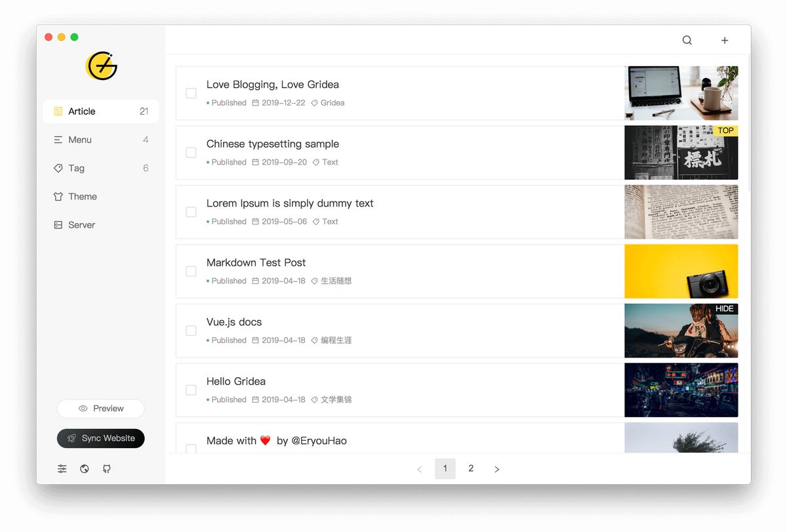The width and height of the screenshot is (787, 532).
Task: Check the 'Markdown Test Post' article checkbox
Action: pyautogui.click(x=191, y=271)
